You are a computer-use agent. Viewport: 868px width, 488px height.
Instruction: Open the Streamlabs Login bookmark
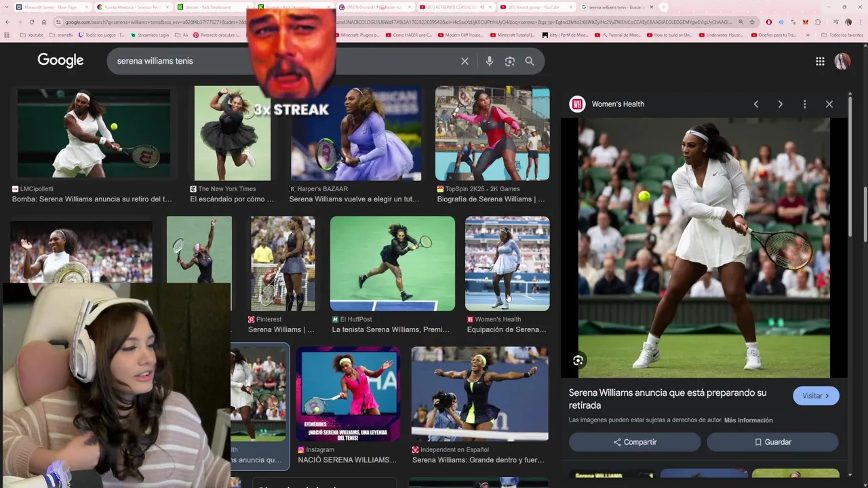coord(150,35)
